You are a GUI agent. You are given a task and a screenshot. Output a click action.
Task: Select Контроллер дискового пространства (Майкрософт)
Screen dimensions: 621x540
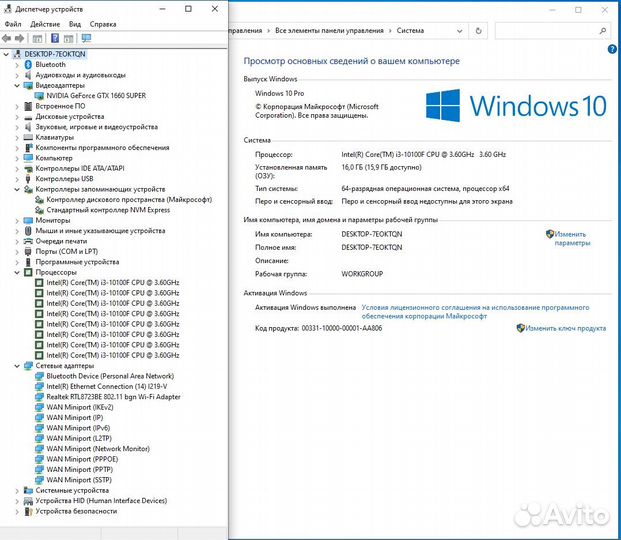[x=129, y=200]
